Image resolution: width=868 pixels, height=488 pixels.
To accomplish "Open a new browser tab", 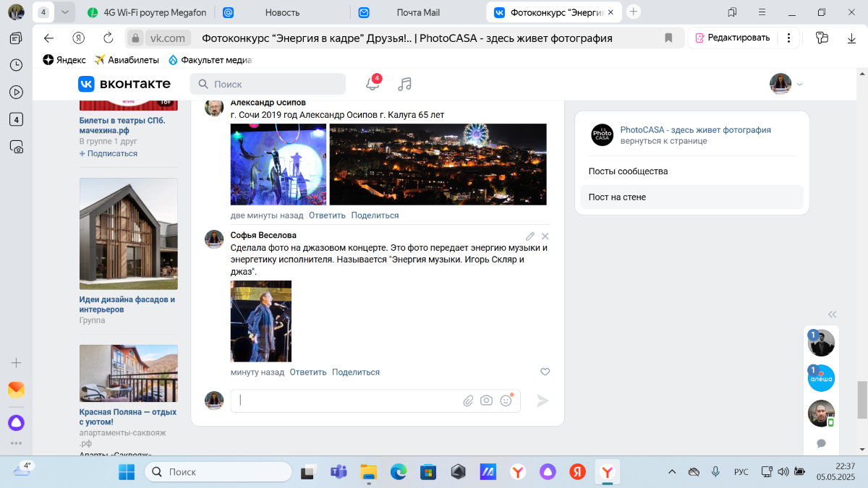I will 634,12.
